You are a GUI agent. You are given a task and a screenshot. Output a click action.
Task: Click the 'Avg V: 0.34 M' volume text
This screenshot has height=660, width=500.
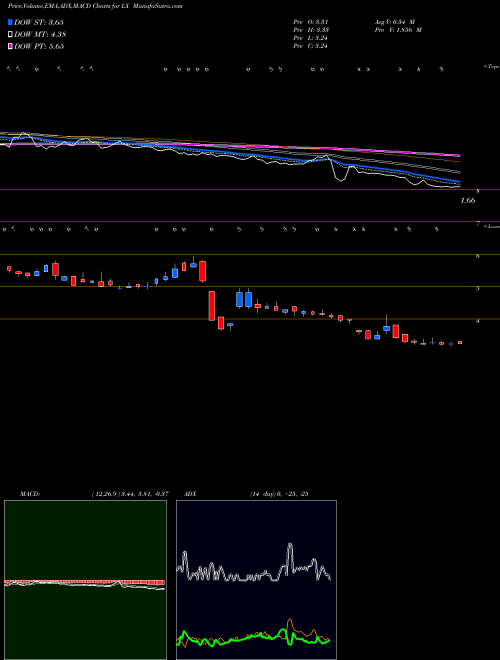[x=394, y=22]
